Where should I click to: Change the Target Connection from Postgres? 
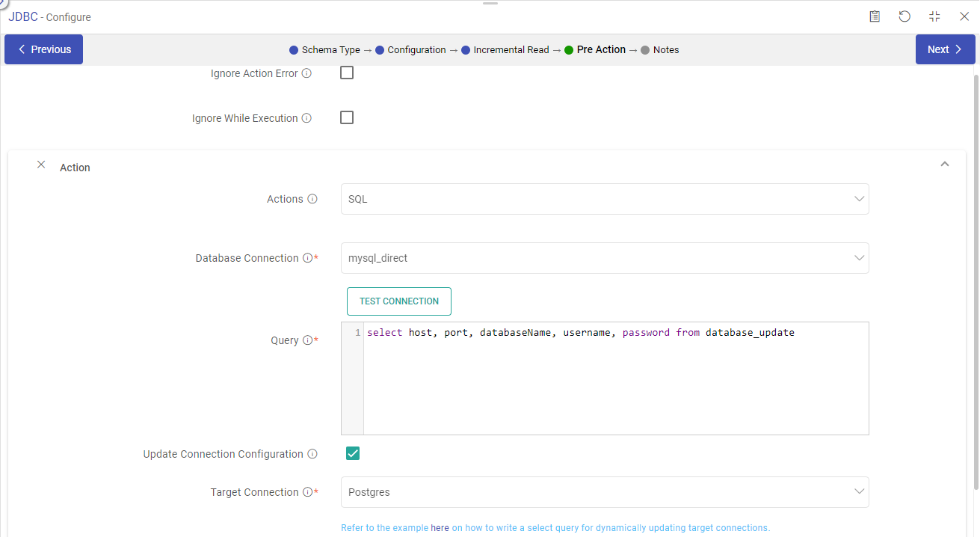pyautogui.click(x=604, y=491)
